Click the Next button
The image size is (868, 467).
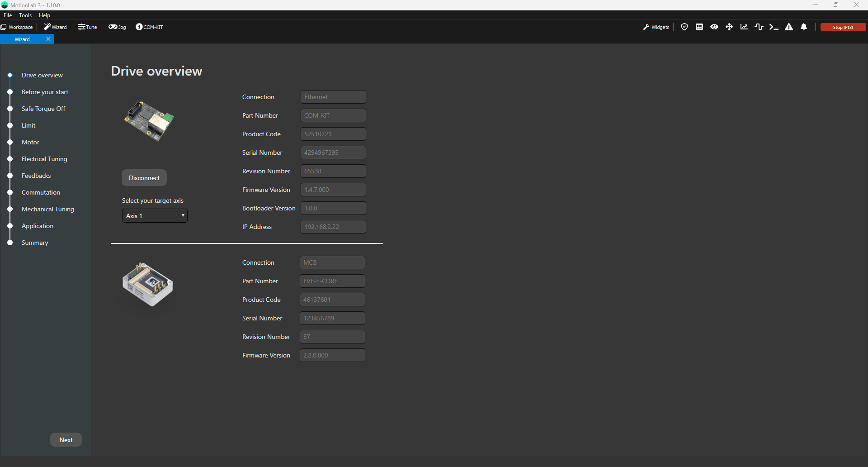click(x=66, y=440)
